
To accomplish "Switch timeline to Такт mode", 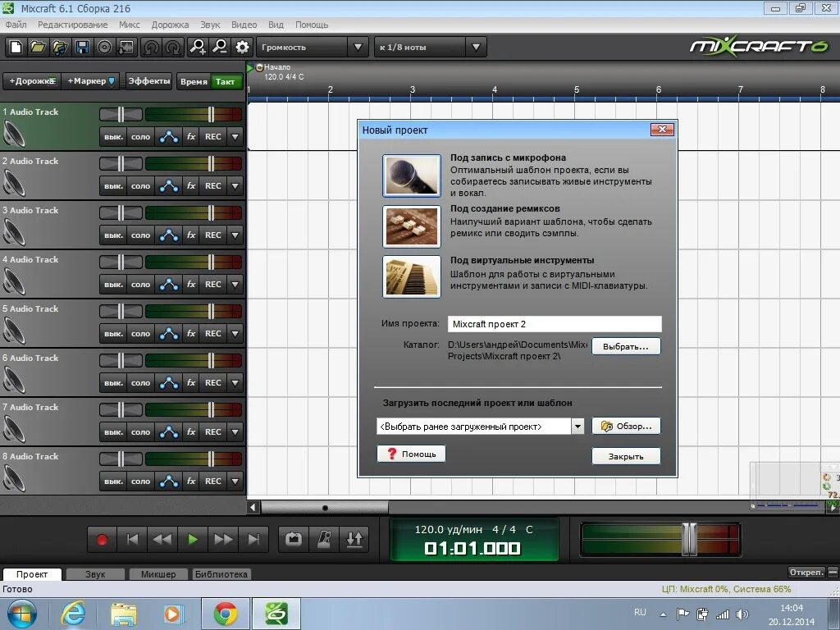I will click(225, 81).
